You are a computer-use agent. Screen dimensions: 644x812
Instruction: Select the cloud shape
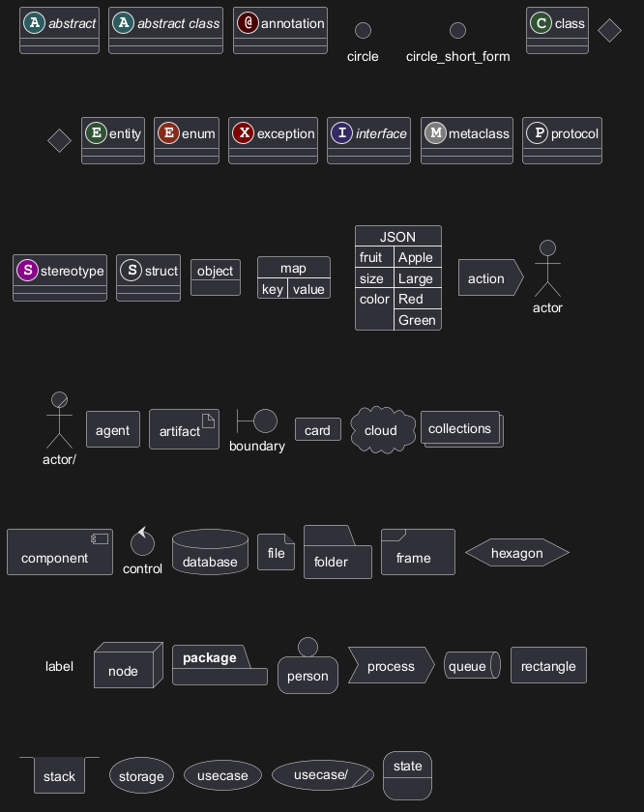click(382, 430)
